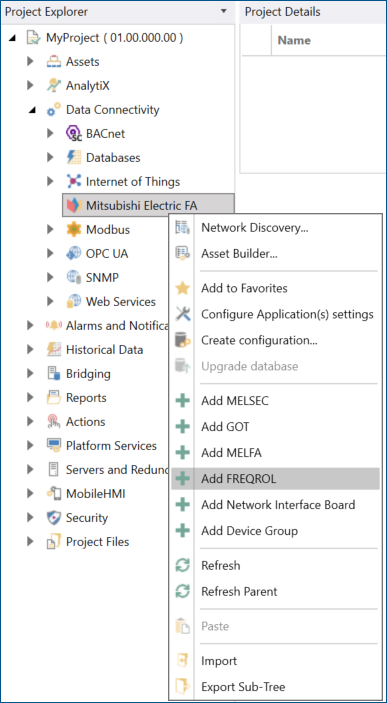
Task: Expand the Databases node
Action: (x=50, y=157)
